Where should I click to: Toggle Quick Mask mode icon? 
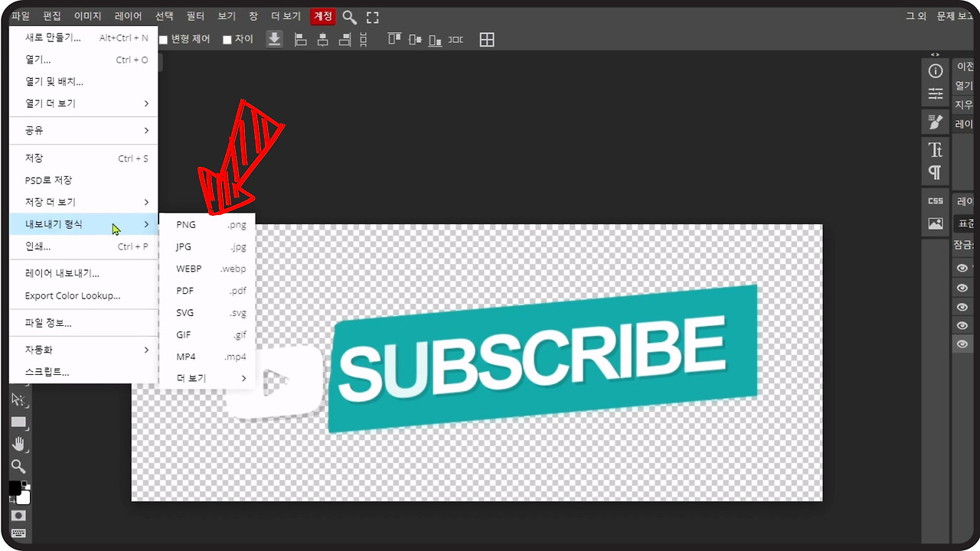click(18, 516)
